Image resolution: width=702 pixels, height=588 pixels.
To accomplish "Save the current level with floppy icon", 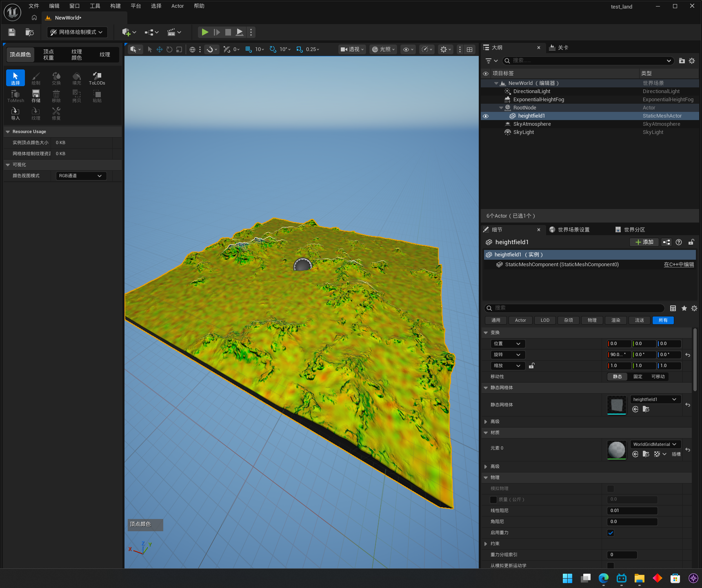I will (12, 32).
